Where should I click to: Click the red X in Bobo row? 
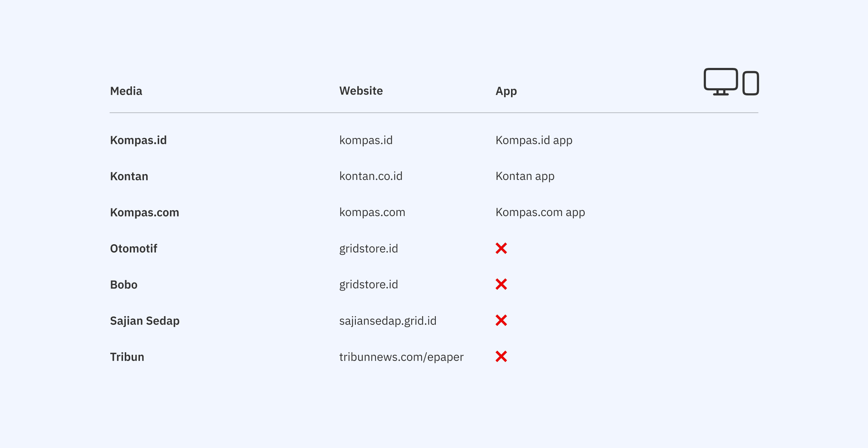click(501, 284)
